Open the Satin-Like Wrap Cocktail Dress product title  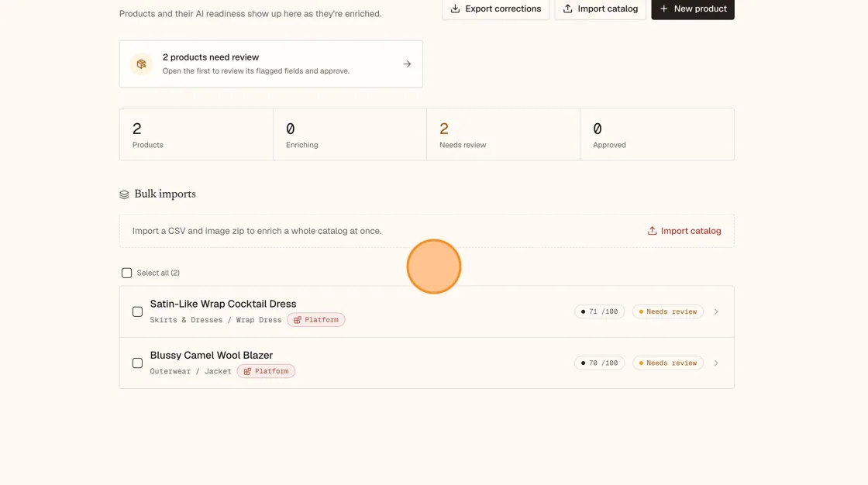223,304
